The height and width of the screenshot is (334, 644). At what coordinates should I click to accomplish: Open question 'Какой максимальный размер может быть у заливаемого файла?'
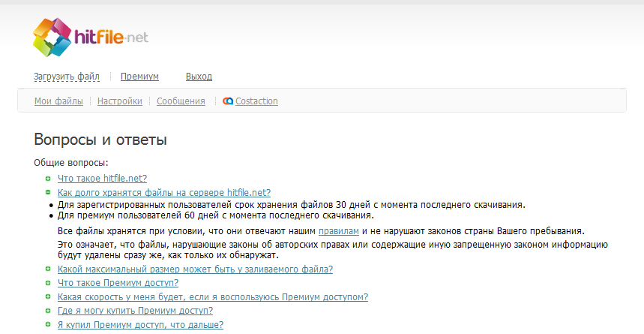tap(195, 269)
